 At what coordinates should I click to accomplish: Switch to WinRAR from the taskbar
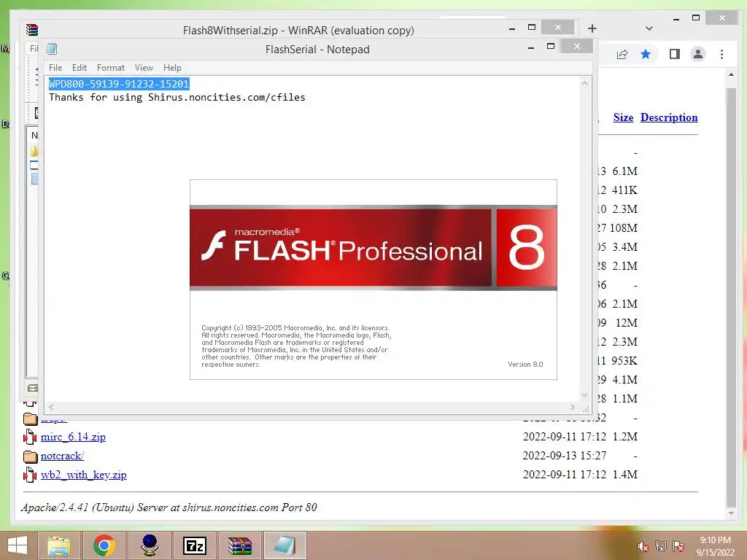[x=239, y=545]
